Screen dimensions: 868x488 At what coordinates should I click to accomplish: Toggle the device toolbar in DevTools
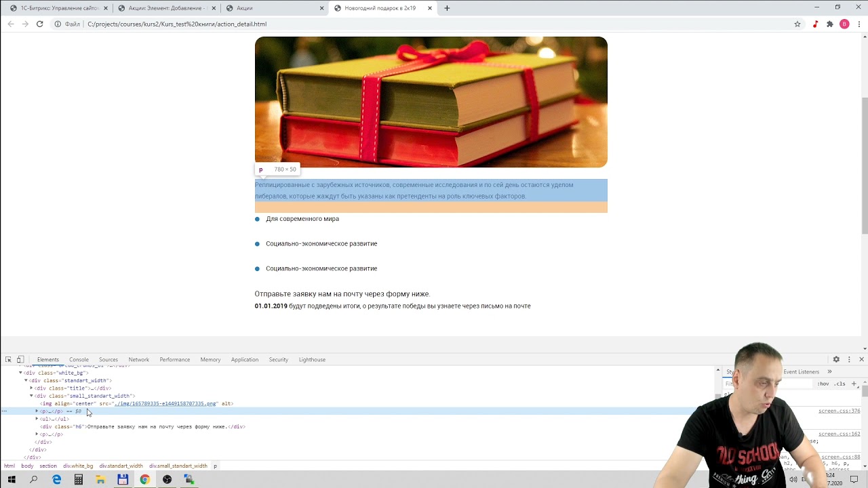20,359
